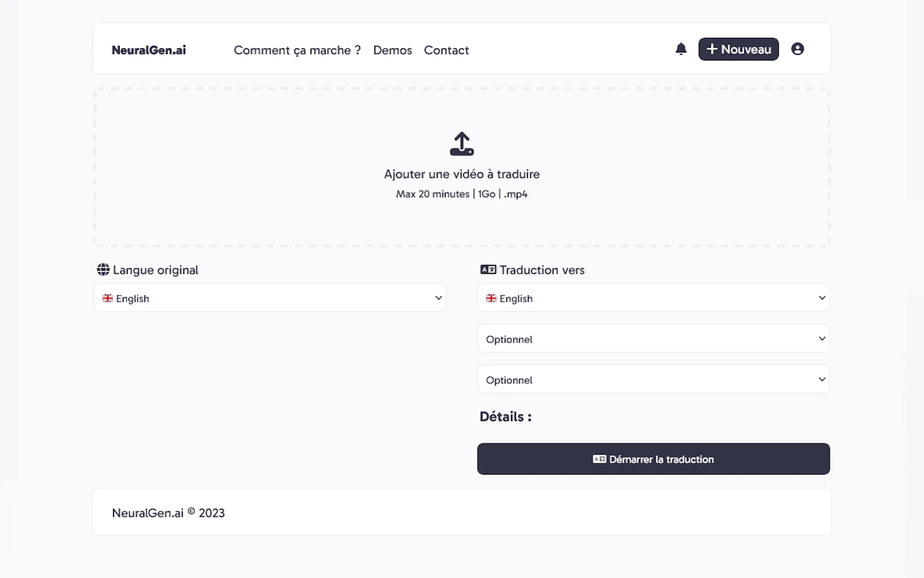Open the Contact menu item
This screenshot has width=924, height=578.
pos(446,50)
